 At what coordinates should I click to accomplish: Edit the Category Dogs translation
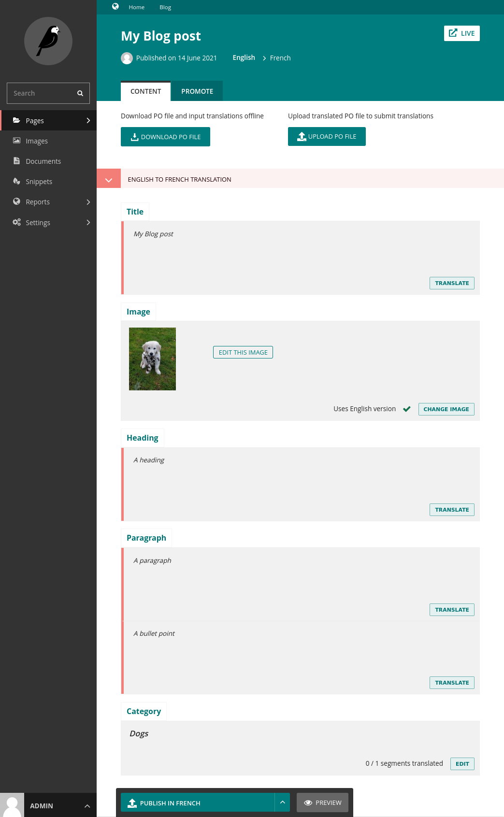coord(462,764)
